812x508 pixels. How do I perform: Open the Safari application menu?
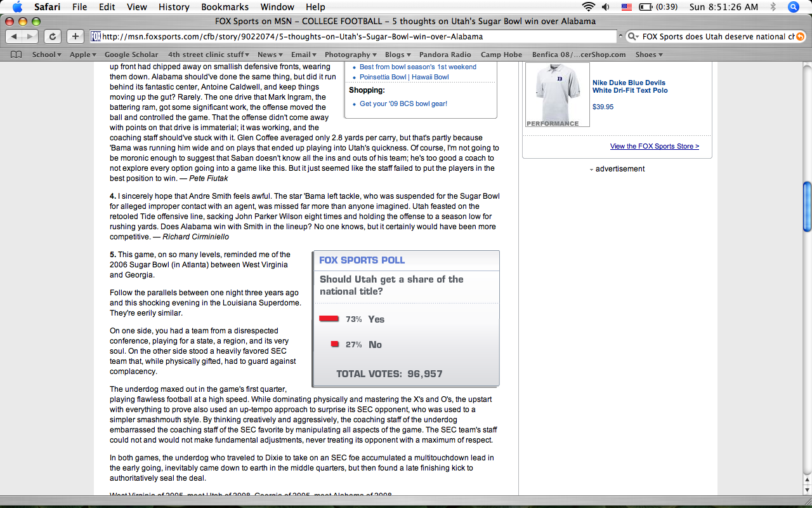tap(48, 7)
